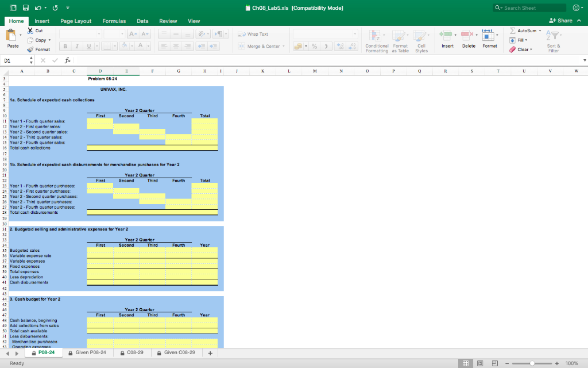Image resolution: width=588 pixels, height=368 pixels.
Task: Click the Share button
Action: point(560,21)
